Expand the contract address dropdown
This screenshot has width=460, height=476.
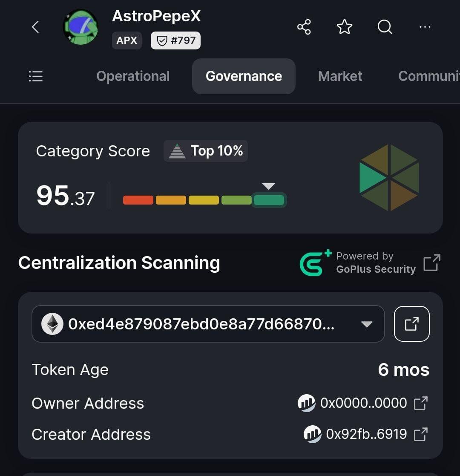click(367, 324)
